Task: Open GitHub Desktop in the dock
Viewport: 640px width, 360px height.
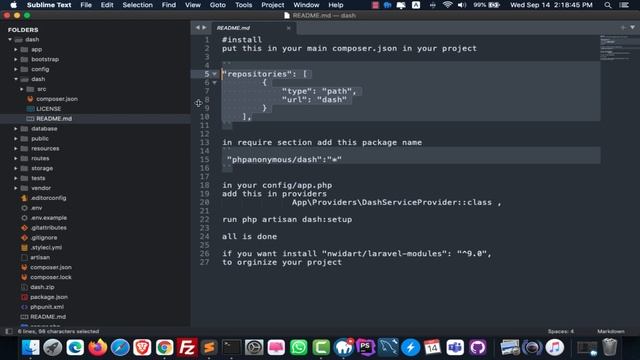Action: click(478, 348)
